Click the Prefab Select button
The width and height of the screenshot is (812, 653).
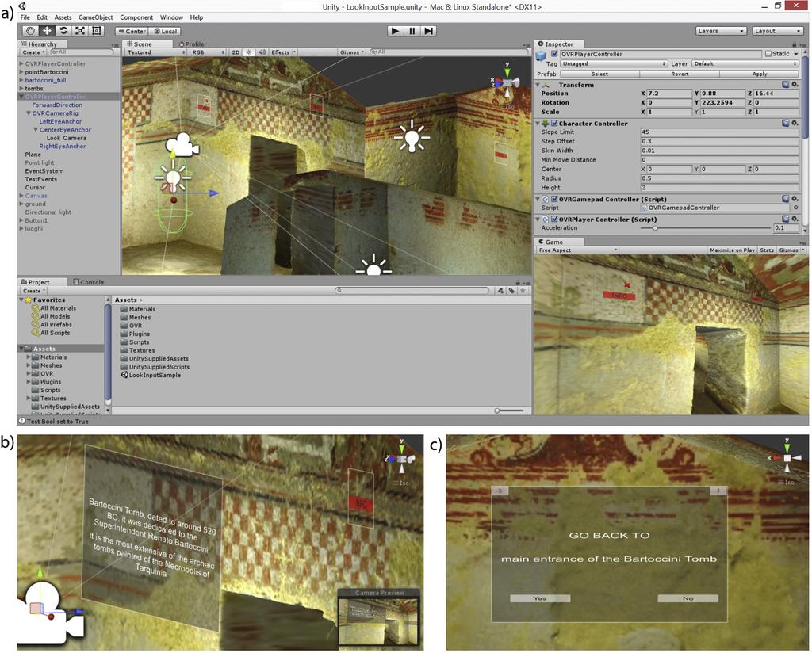click(x=599, y=74)
